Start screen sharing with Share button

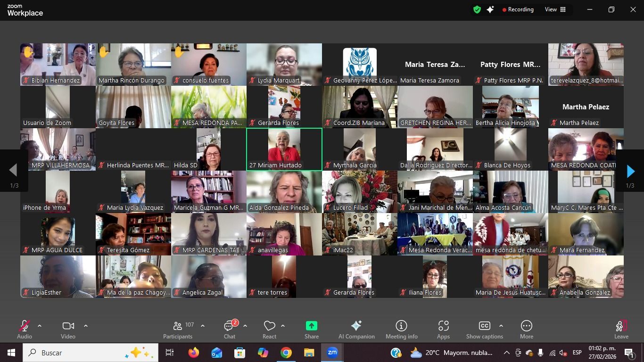[312, 329]
